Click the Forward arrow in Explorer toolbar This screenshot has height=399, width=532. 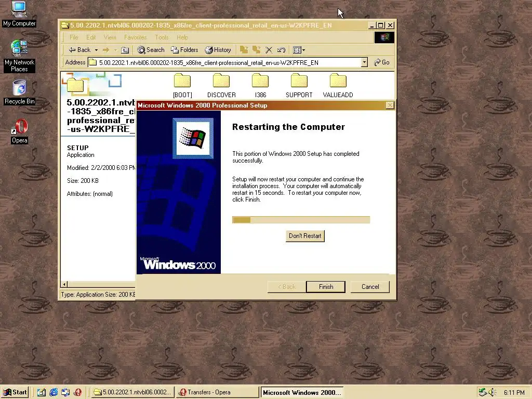click(106, 50)
